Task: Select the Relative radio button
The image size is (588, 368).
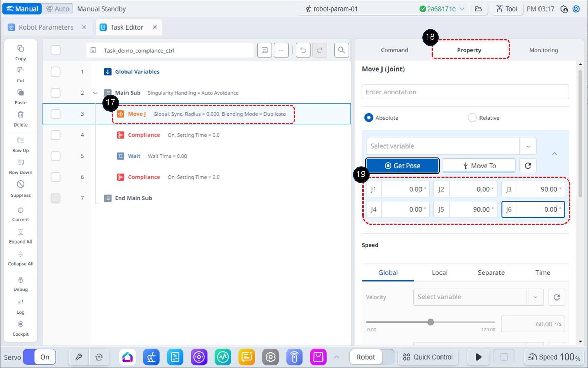Action: pos(472,118)
